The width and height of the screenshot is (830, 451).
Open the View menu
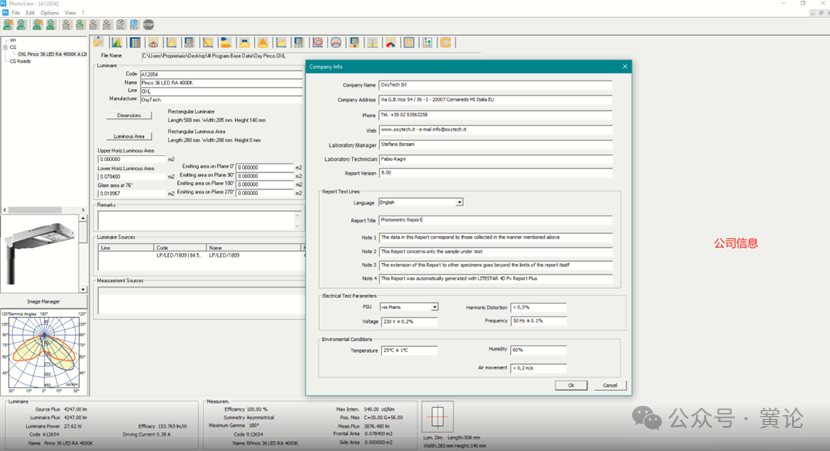pos(70,13)
